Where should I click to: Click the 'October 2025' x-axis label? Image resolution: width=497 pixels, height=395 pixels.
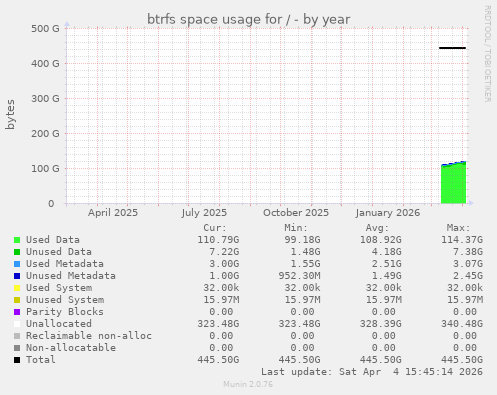[x=296, y=213]
